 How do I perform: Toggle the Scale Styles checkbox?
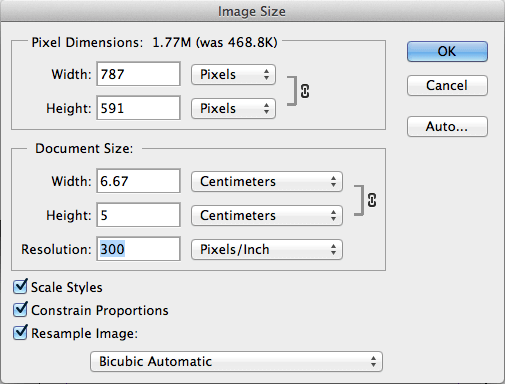20,287
